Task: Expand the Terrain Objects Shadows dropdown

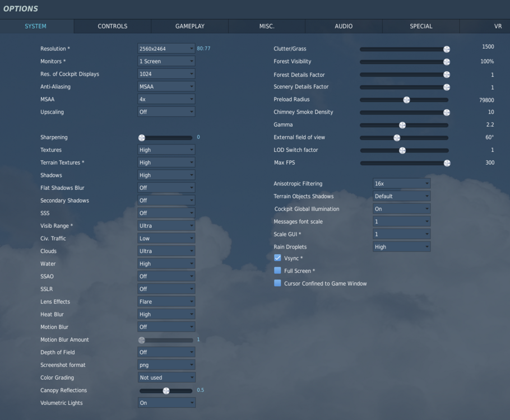Action: pos(401,197)
